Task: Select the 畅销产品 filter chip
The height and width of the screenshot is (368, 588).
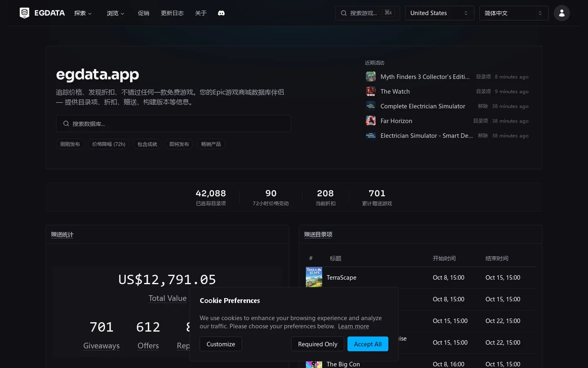Action: pyautogui.click(x=211, y=144)
